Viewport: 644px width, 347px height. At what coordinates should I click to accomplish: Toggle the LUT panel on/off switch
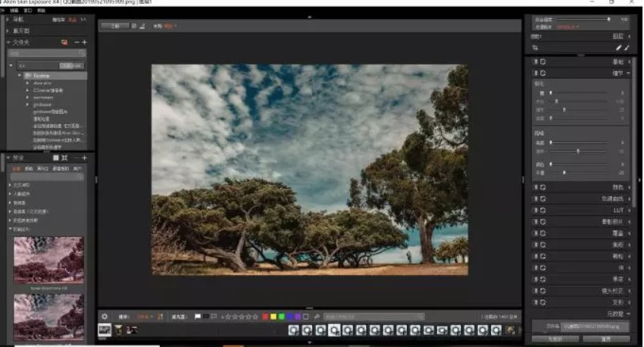coord(535,209)
